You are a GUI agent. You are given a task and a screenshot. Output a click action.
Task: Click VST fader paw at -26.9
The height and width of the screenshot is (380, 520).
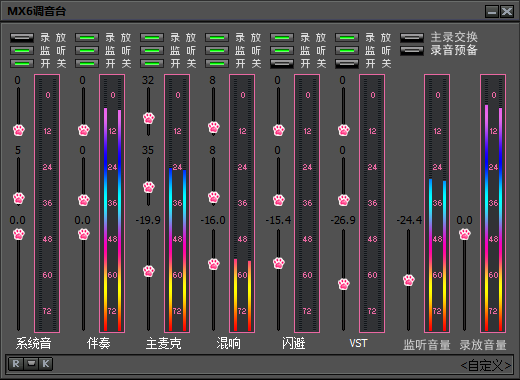344,284
